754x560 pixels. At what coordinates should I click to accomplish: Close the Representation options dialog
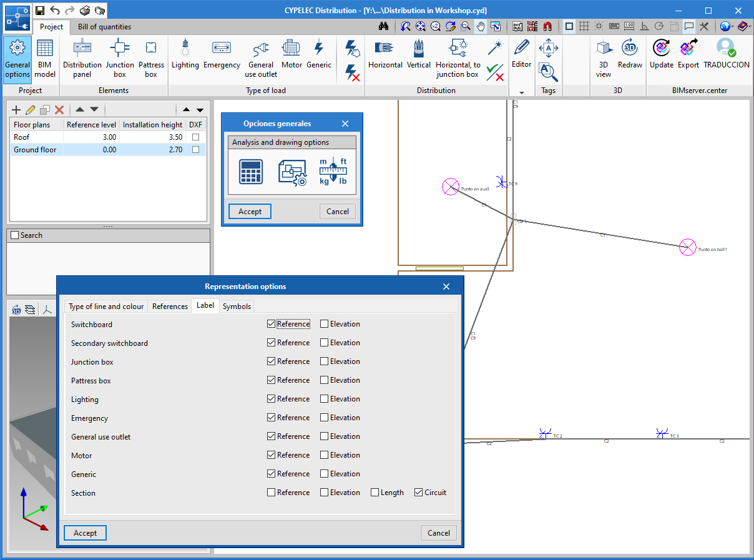coord(446,287)
